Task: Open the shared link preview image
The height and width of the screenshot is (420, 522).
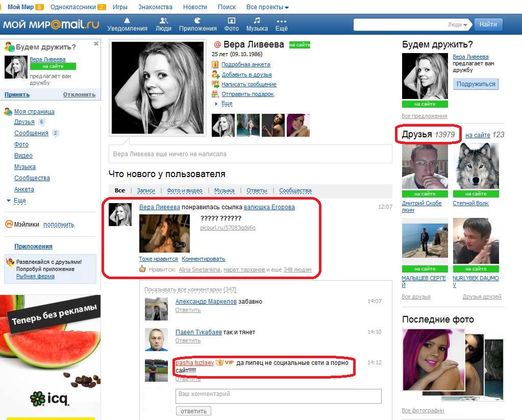Action: pyautogui.click(x=164, y=233)
